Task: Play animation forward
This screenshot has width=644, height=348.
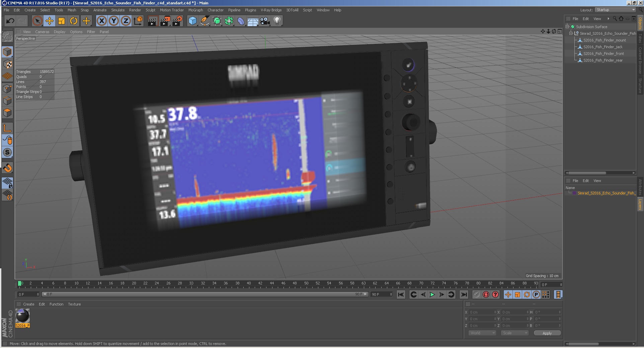Action: 432,294
